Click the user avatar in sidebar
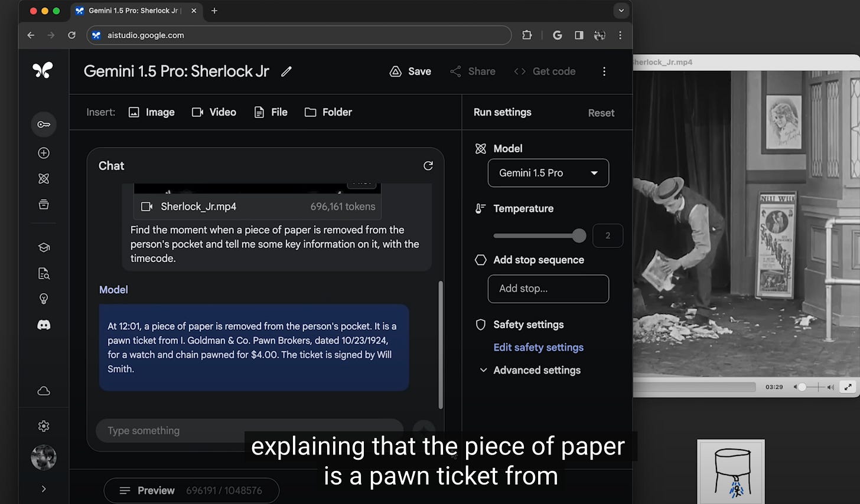This screenshot has width=860, height=504. tap(44, 457)
